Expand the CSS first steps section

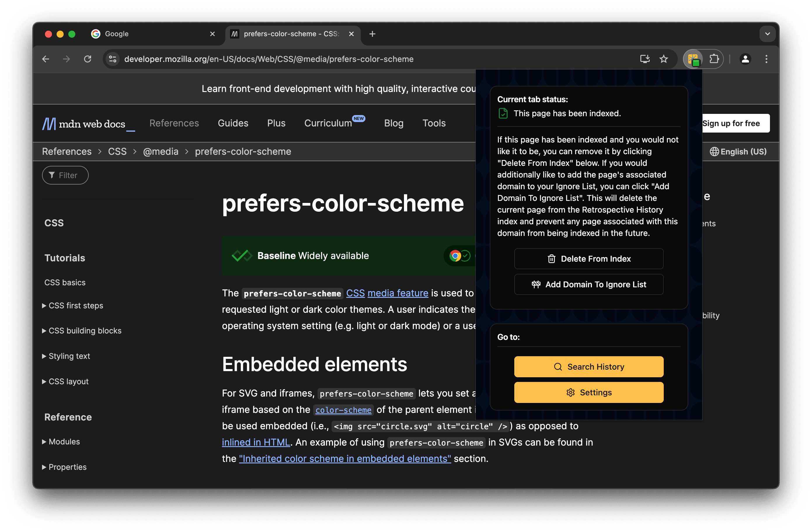coord(75,306)
